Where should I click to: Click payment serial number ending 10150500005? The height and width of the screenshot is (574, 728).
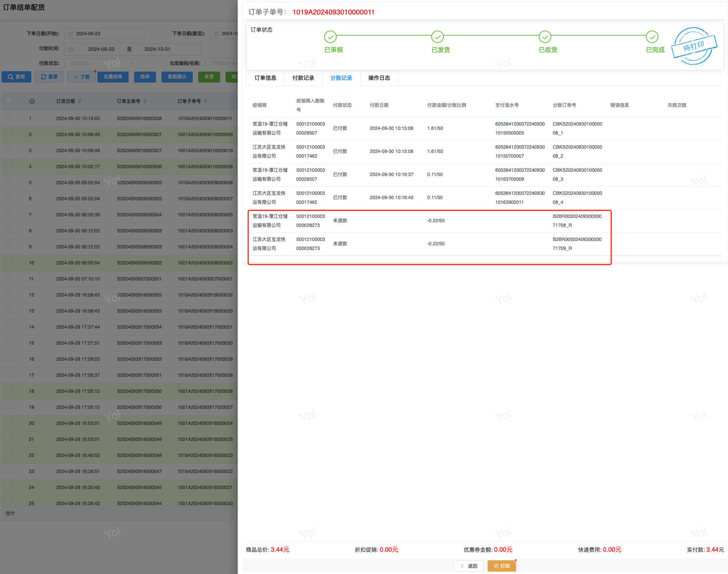[520, 128]
